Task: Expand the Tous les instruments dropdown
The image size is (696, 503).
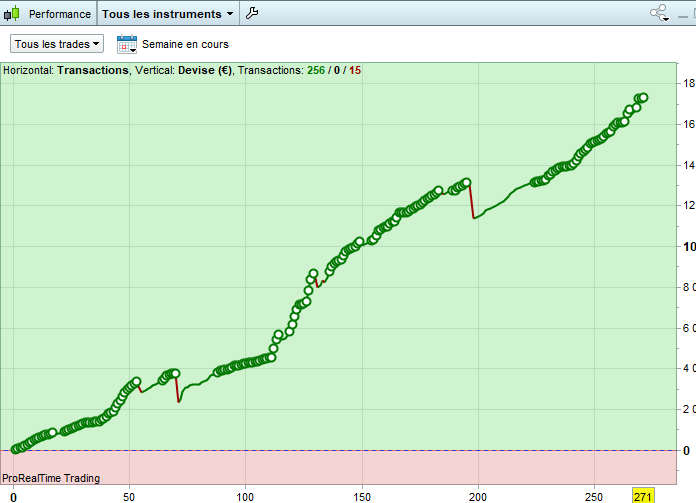Action: coord(168,14)
